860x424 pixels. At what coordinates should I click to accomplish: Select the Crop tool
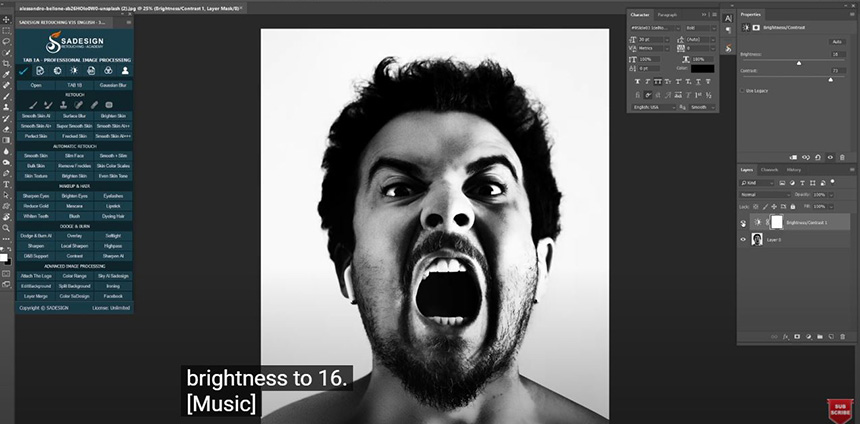(6, 64)
